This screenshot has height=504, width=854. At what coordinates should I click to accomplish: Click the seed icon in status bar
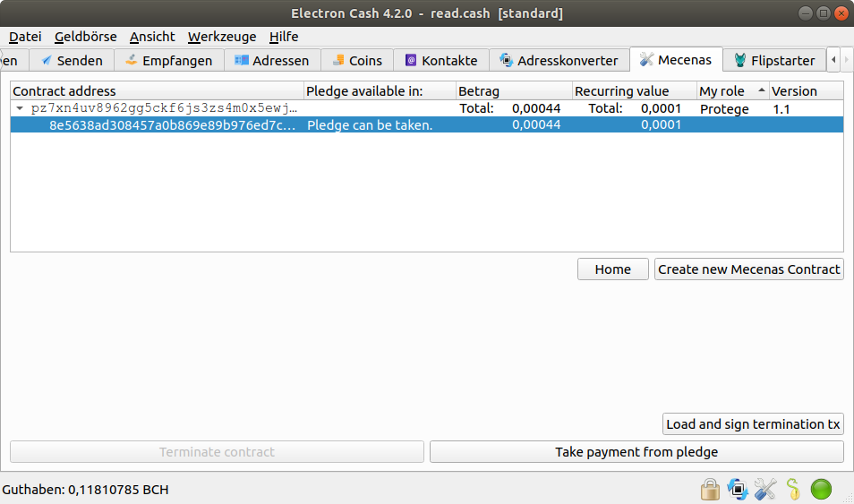click(x=793, y=490)
